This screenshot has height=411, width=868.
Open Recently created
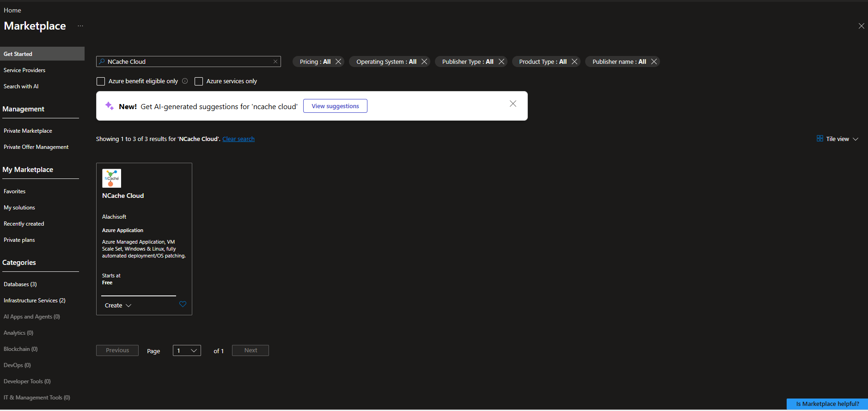[x=24, y=224]
